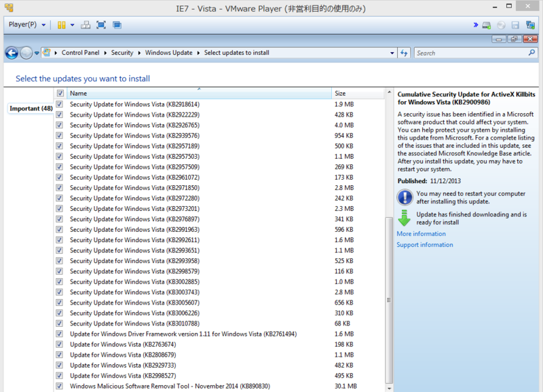Select Security Update KB2961072 row
The image size is (543, 392).
click(219, 177)
